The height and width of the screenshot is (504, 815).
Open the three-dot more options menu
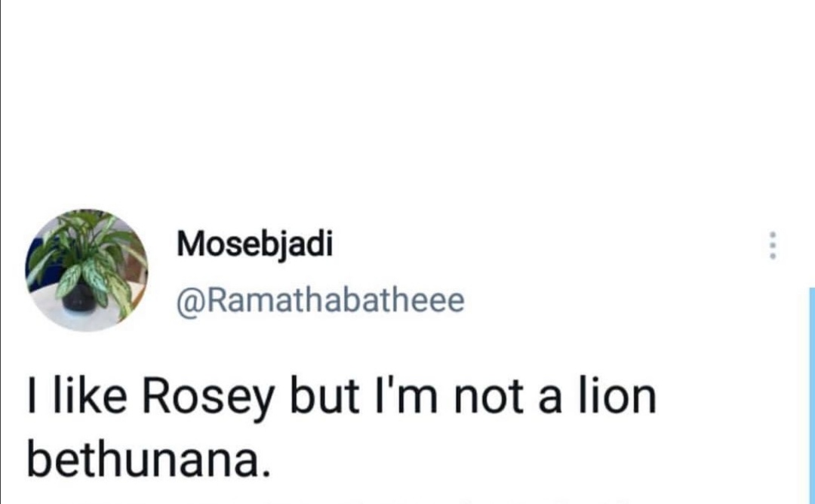point(771,246)
